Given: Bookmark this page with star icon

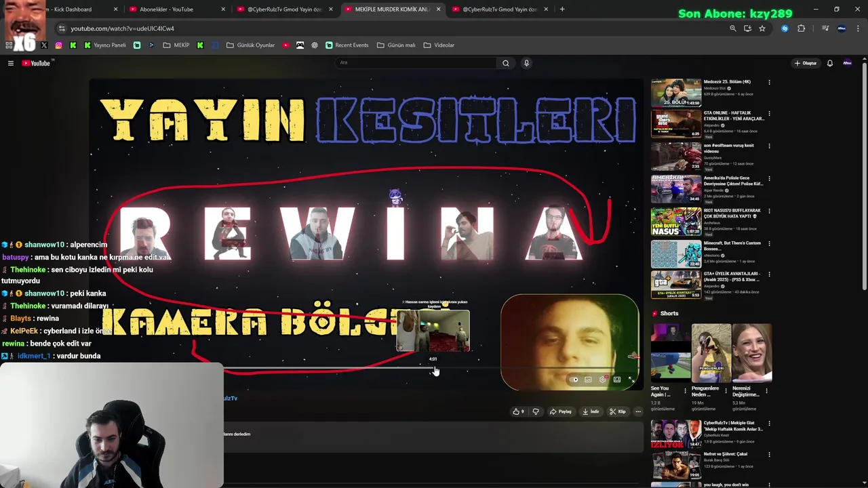Looking at the screenshot, I should click(762, 28).
